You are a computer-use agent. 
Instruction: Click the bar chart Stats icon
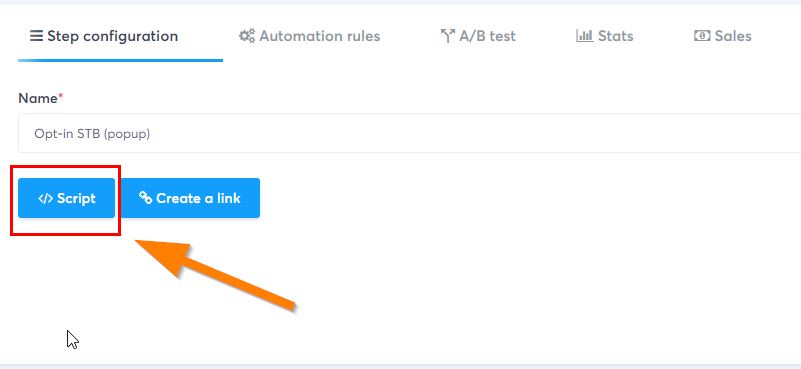[584, 36]
